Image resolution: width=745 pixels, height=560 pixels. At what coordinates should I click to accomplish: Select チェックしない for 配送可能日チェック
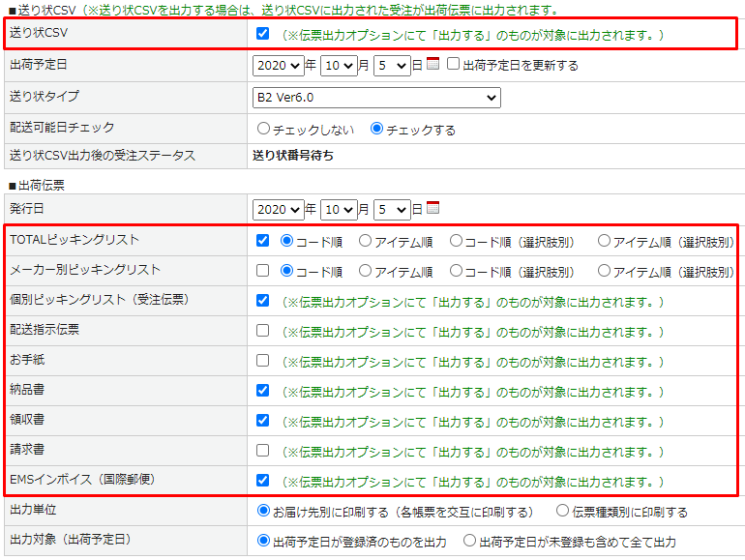[263, 129]
